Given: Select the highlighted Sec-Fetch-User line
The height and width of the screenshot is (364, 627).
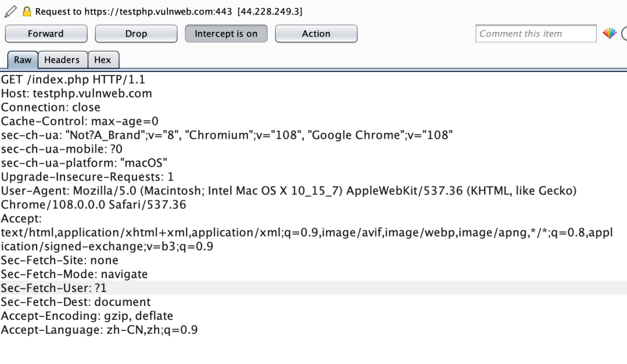Looking at the screenshot, I should coord(54,288).
